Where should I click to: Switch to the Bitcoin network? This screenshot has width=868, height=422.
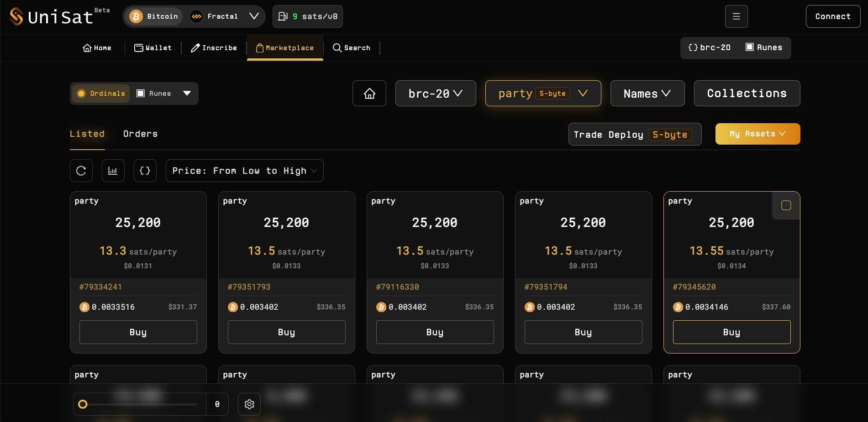point(154,16)
